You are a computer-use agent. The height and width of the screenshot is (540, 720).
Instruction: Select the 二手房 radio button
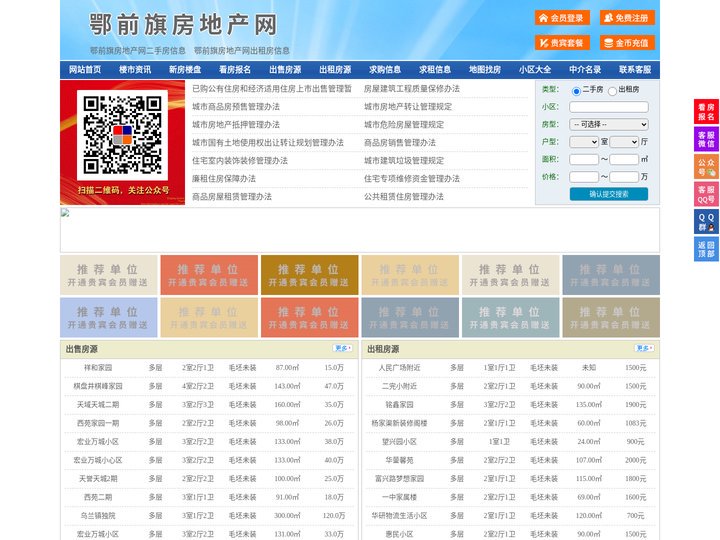[576, 91]
